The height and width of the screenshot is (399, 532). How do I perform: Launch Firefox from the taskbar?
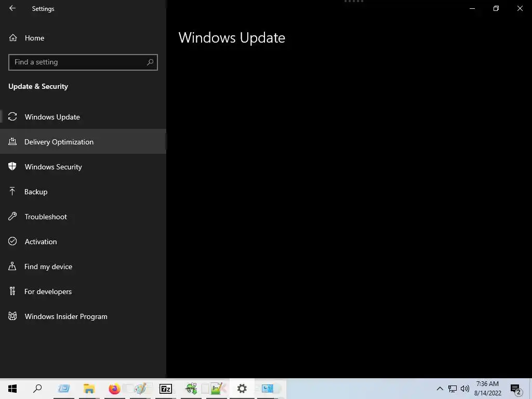115,389
